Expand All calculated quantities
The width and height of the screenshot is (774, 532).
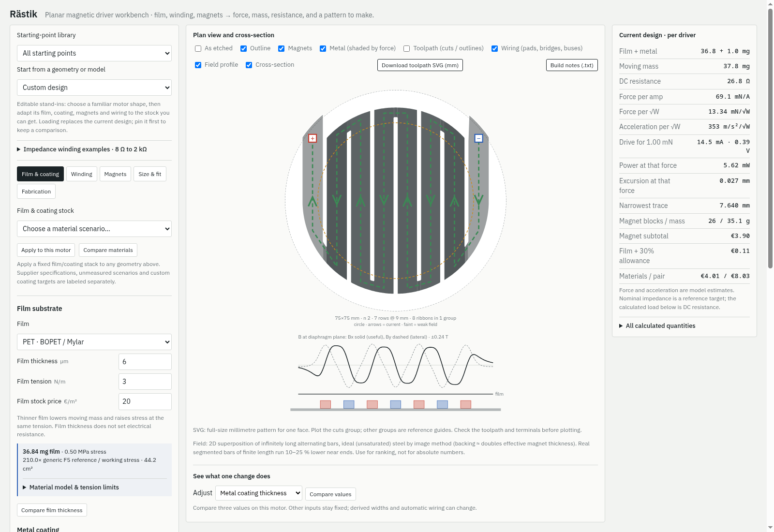pos(657,326)
